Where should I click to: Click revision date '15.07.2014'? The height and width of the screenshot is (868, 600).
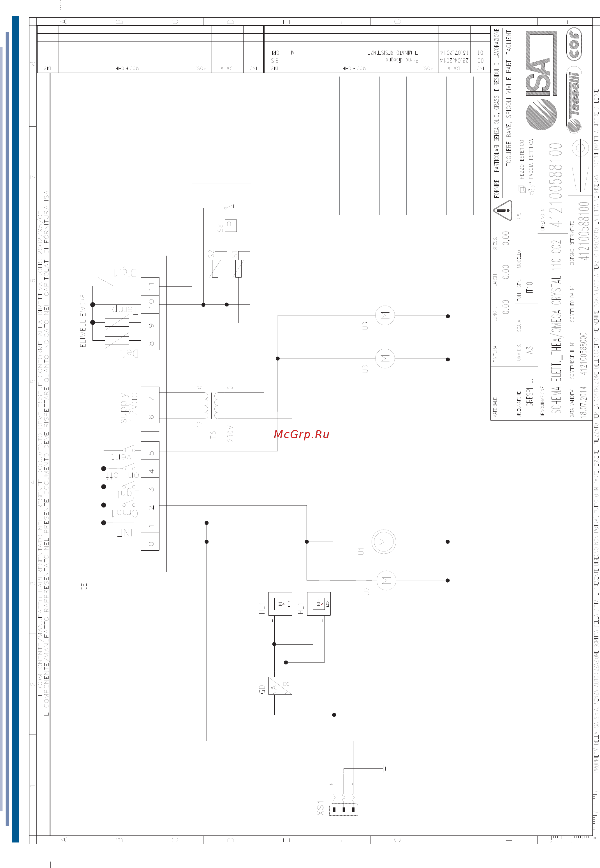coord(455,53)
